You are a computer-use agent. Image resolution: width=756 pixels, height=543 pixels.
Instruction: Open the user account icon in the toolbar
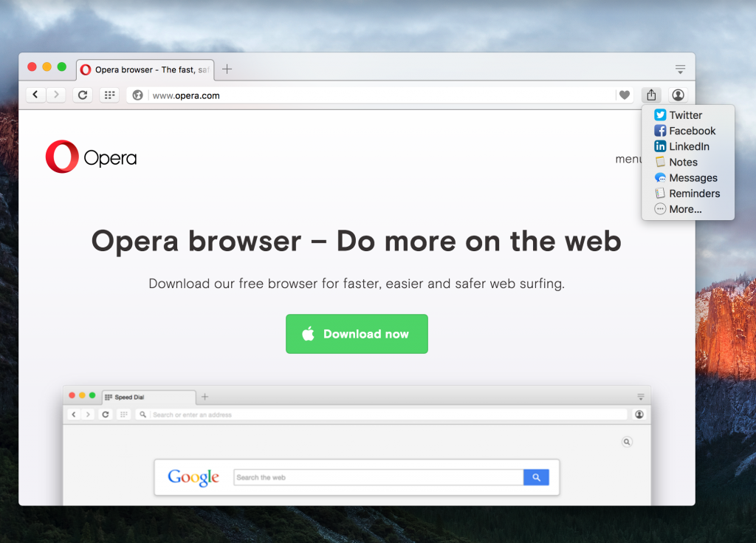pyautogui.click(x=678, y=95)
